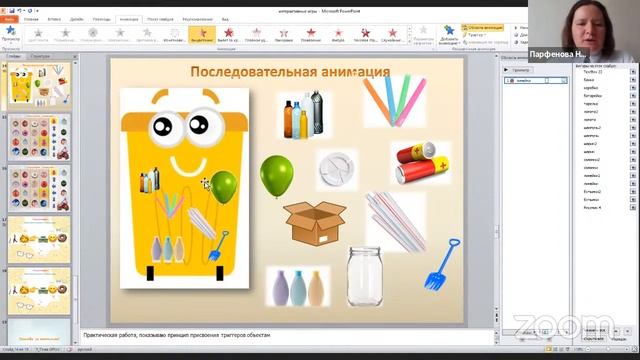Viewport: 640px width, 360px height.
Task: Toggle visibility of 'шампунь2' object
Action: (x=633, y=128)
